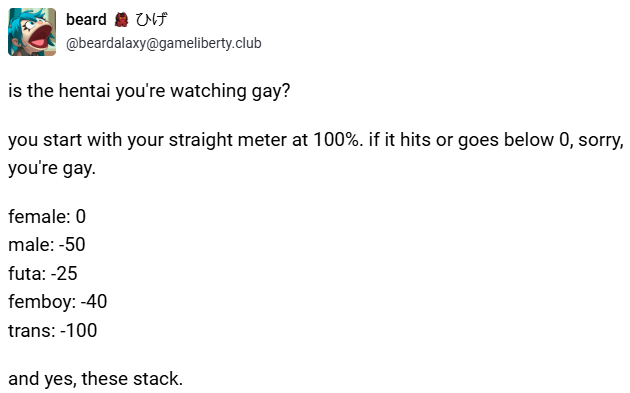Click the wrapped line reading "you're gay."
Image resolution: width=630 pixels, height=393 pixels.
click(52, 168)
